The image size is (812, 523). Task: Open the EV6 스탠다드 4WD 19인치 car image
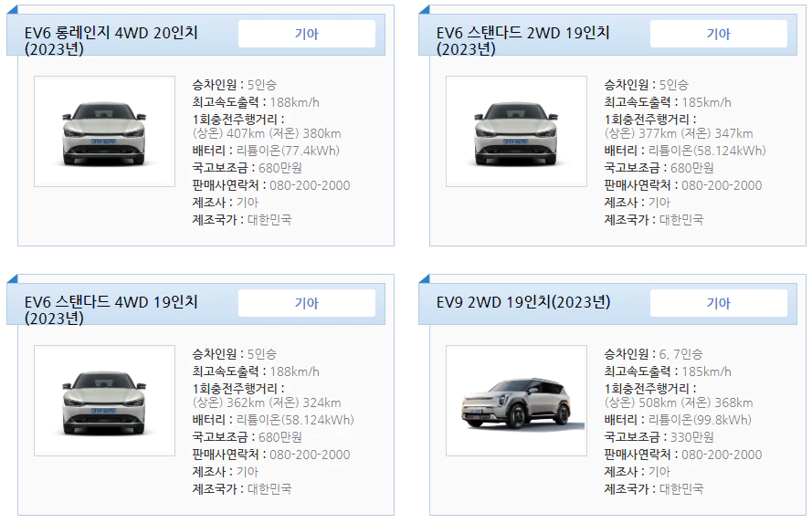click(x=105, y=401)
